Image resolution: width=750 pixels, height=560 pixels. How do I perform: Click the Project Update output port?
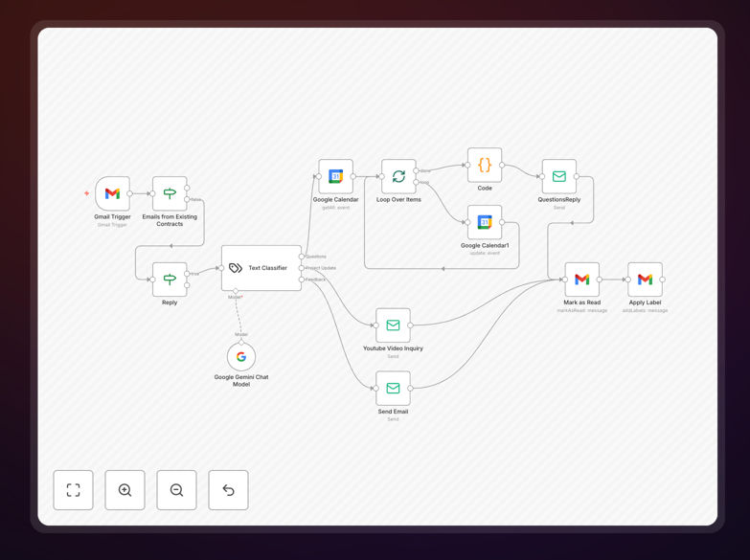tap(302, 268)
